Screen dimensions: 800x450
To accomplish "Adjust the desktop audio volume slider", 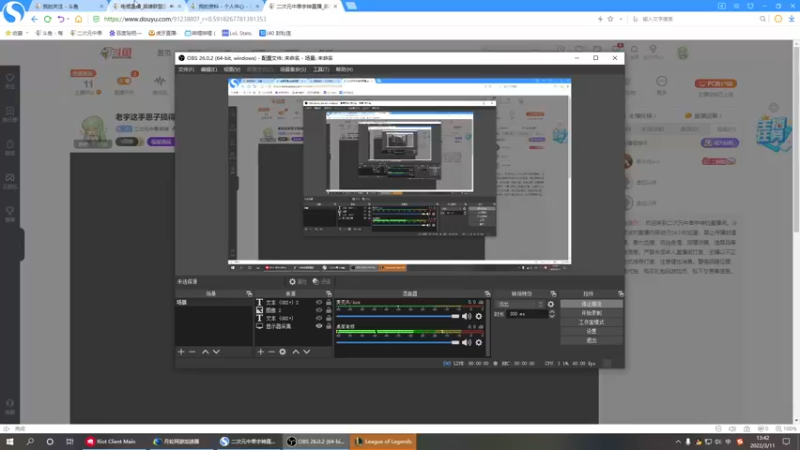I will pos(397,342).
